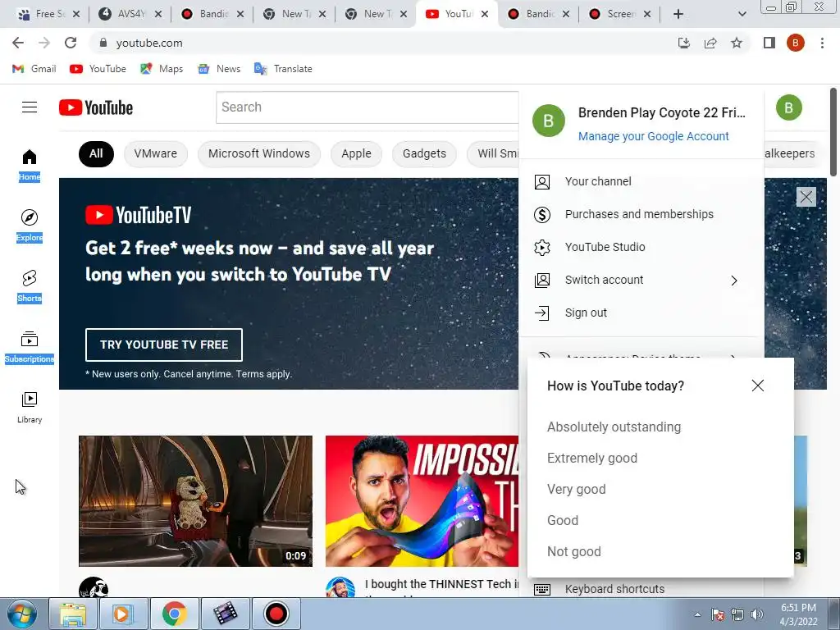Open Maps bookmark
The image size is (840, 630).
click(x=162, y=69)
